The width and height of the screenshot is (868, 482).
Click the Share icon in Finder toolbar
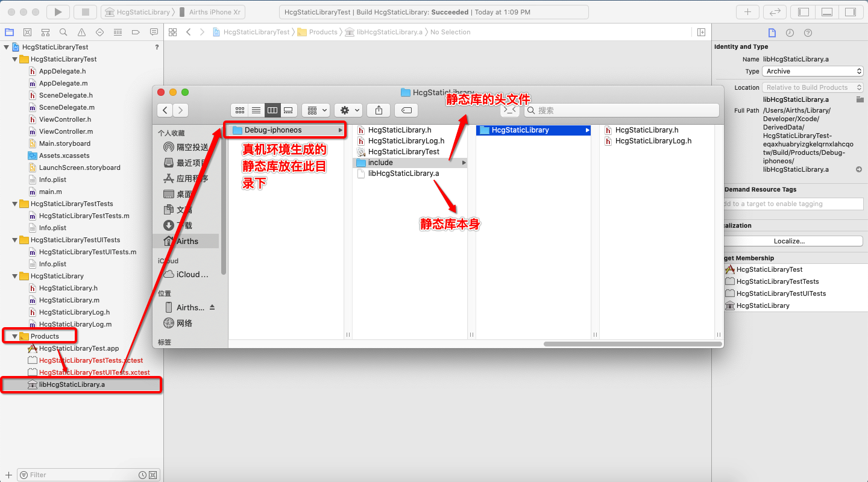click(x=378, y=110)
